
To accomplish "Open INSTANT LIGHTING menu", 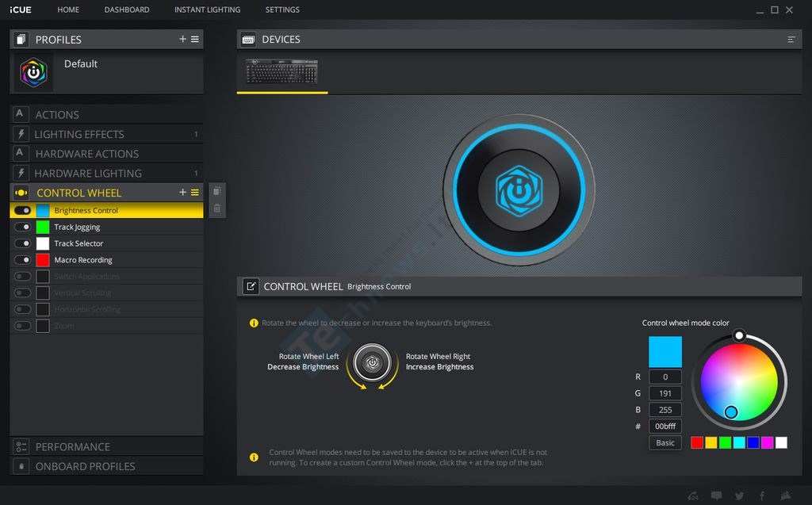I will 207,10.
